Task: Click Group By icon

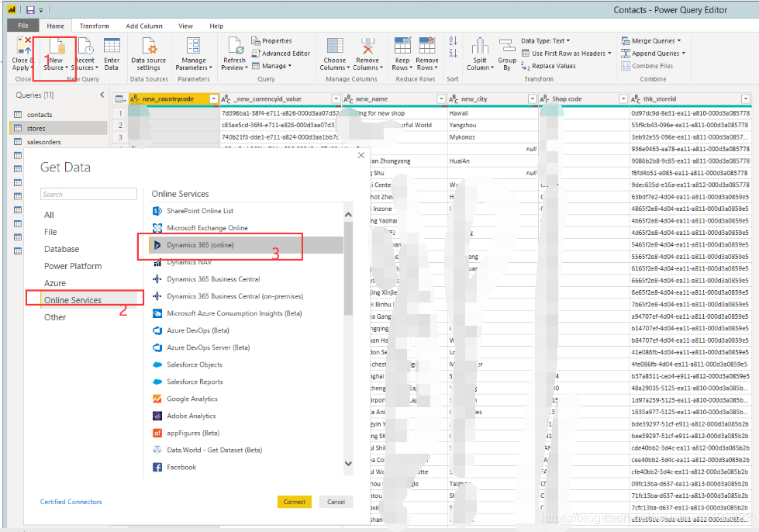Action: 507,46
